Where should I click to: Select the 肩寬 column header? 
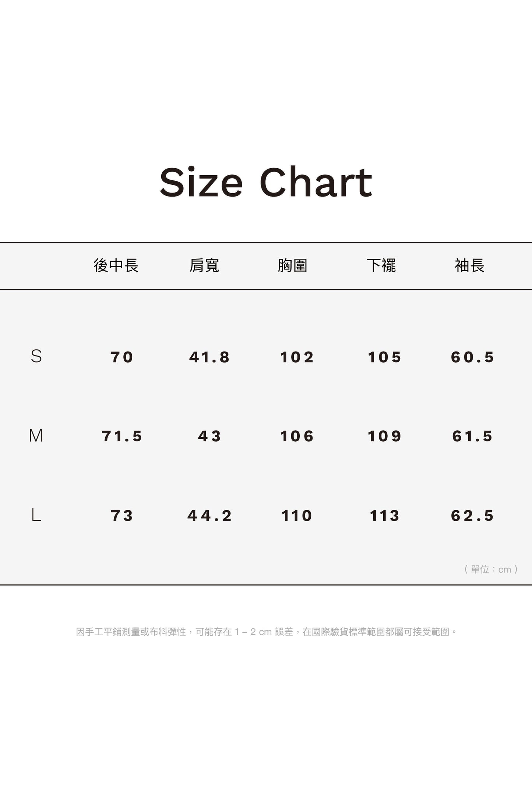[x=204, y=265]
